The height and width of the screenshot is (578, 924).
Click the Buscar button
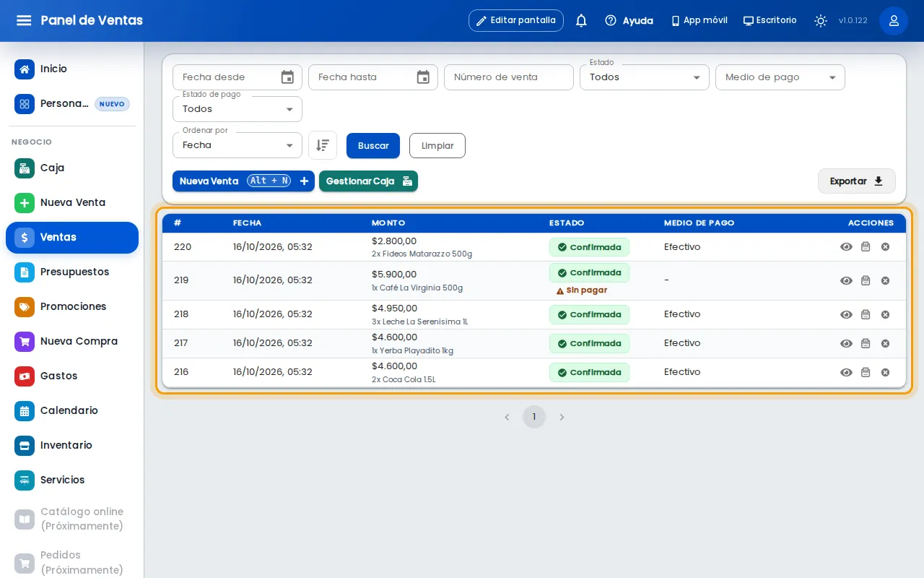point(373,146)
